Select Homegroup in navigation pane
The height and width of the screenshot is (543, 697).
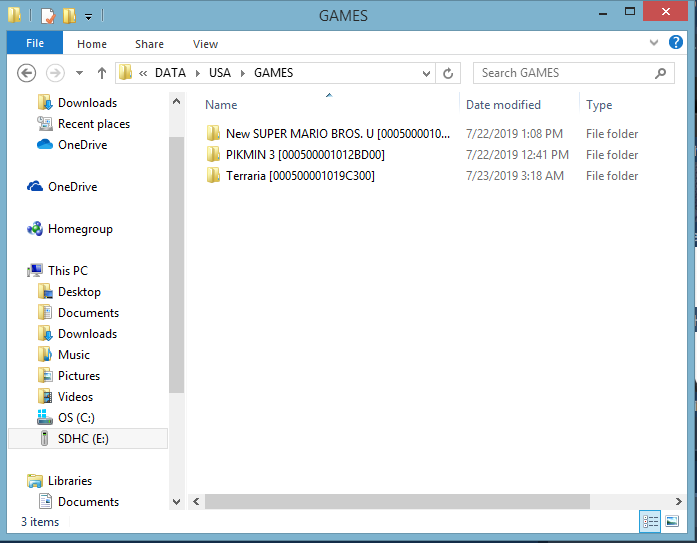(x=80, y=229)
